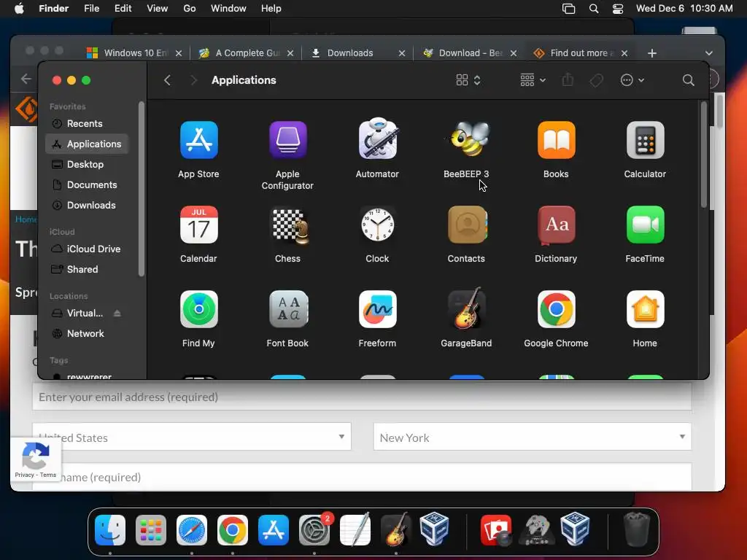Open the Go menu
The height and width of the screenshot is (560, 747).
(189, 9)
